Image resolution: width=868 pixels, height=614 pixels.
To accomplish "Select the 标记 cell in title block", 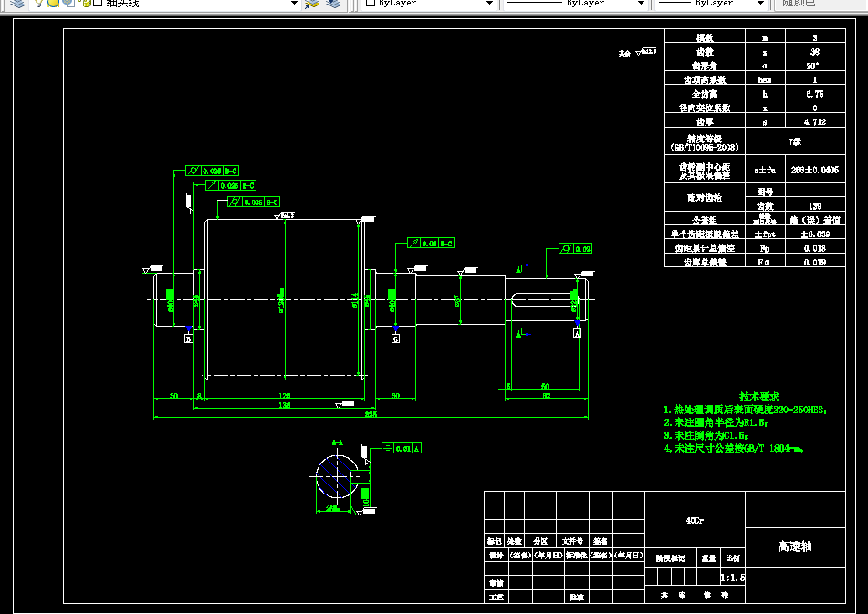I will pos(495,541).
